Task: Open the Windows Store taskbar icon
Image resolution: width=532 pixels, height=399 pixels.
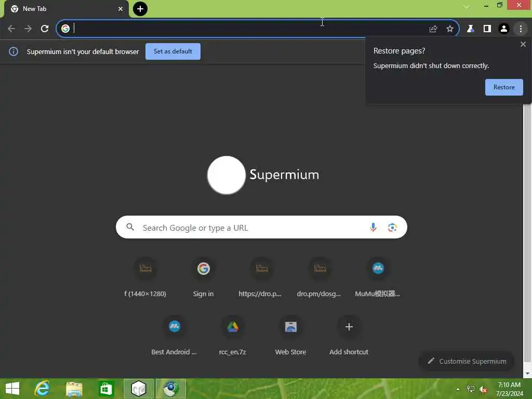Action: (x=106, y=389)
